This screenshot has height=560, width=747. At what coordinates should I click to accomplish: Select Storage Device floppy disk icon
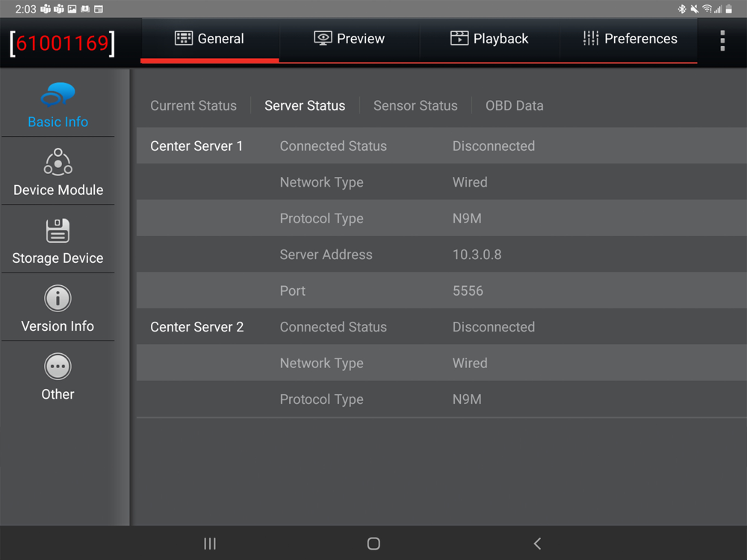click(x=58, y=231)
